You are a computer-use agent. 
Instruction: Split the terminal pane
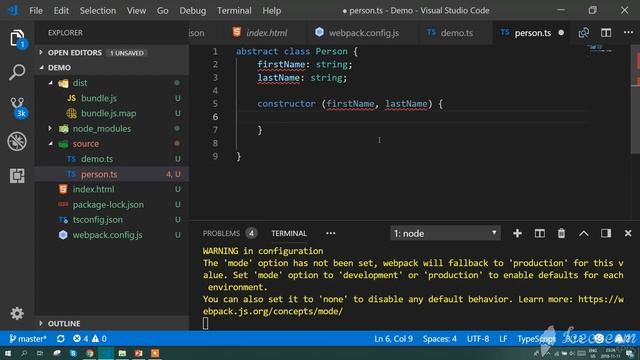540,233
